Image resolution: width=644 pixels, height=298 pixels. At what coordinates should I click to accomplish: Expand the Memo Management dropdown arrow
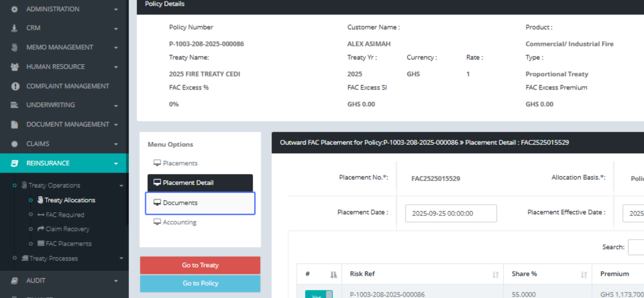(x=116, y=48)
